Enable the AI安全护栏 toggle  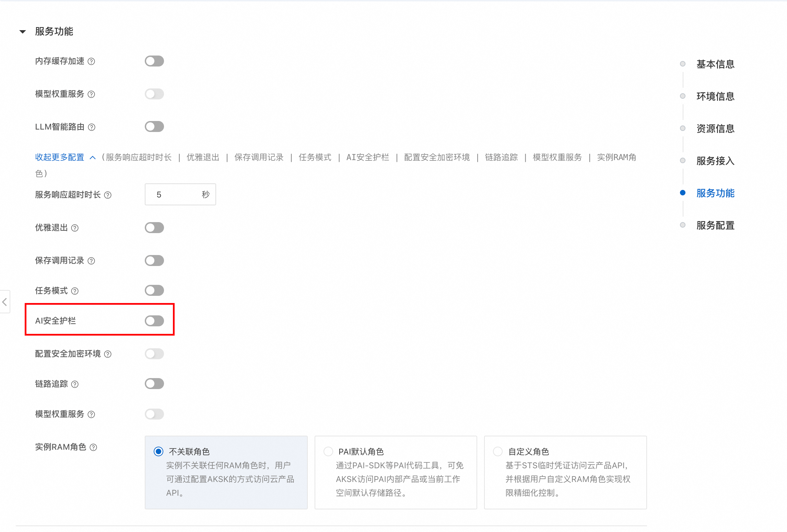pos(154,321)
